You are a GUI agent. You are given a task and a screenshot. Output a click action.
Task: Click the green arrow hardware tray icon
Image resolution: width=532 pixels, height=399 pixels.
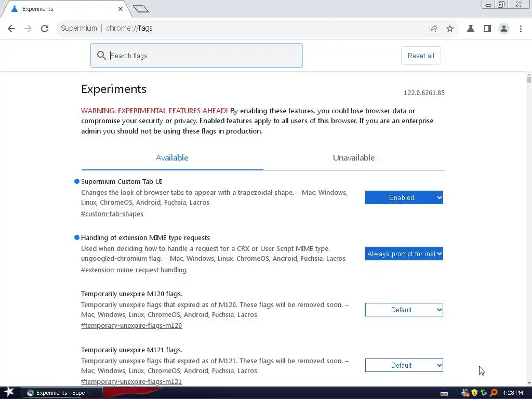[x=484, y=393]
